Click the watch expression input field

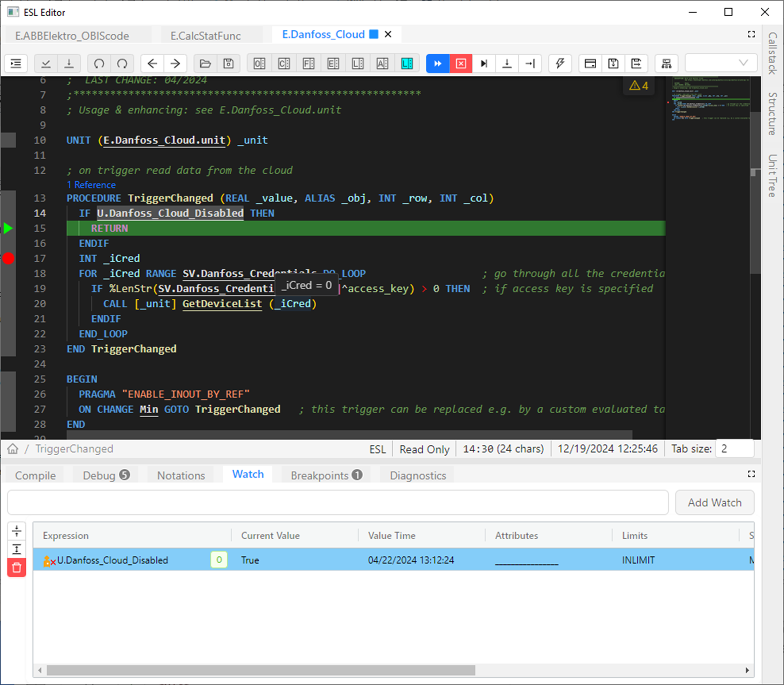pyautogui.click(x=338, y=503)
